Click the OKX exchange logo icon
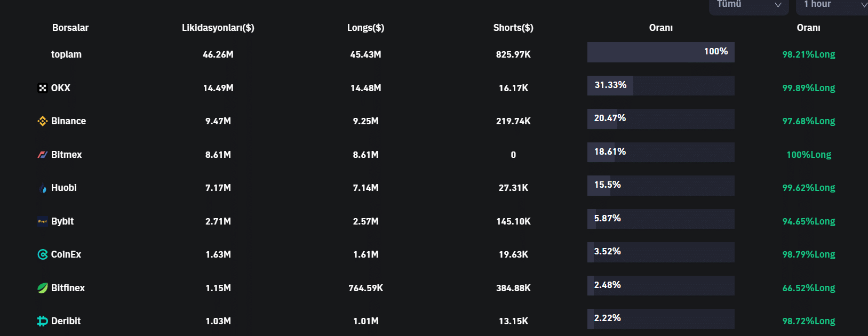 (x=43, y=88)
